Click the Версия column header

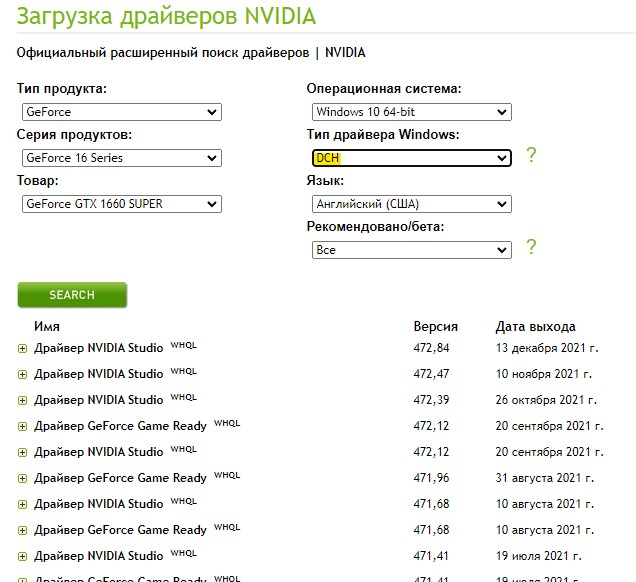[436, 326]
